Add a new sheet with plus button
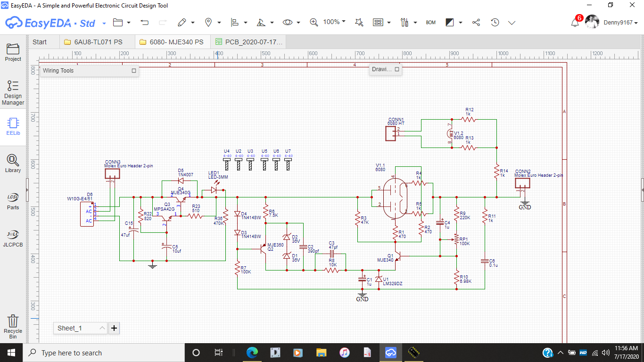Viewport: 644px width, 362px height. [x=114, y=328]
